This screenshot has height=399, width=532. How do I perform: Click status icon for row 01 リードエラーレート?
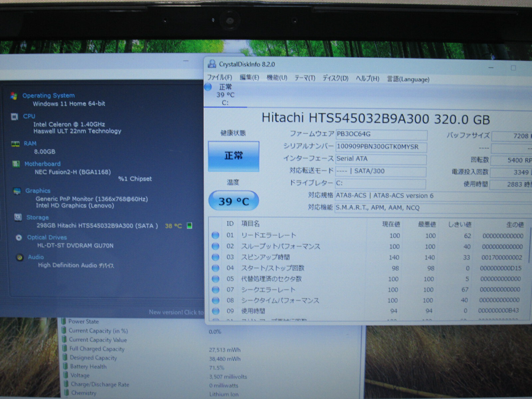[215, 235]
